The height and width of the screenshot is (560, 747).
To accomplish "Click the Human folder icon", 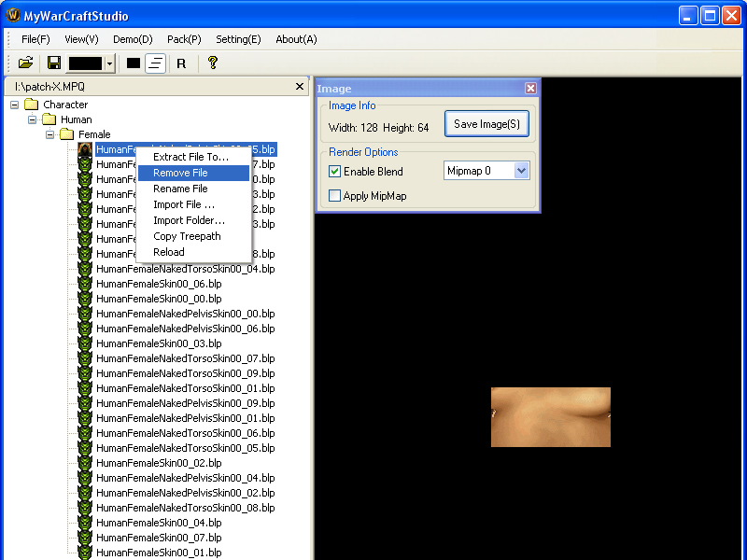I will coord(49,119).
